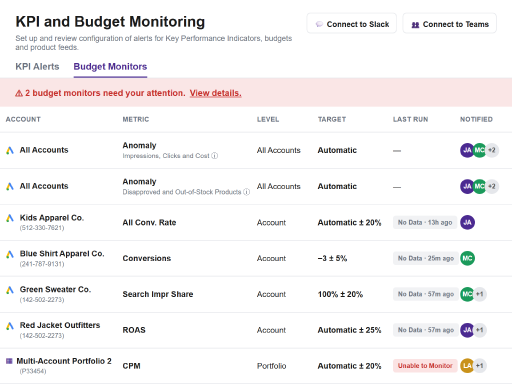Select the Red Jacket Outfitters account name
Screen dimensions: 512x384
60,325
